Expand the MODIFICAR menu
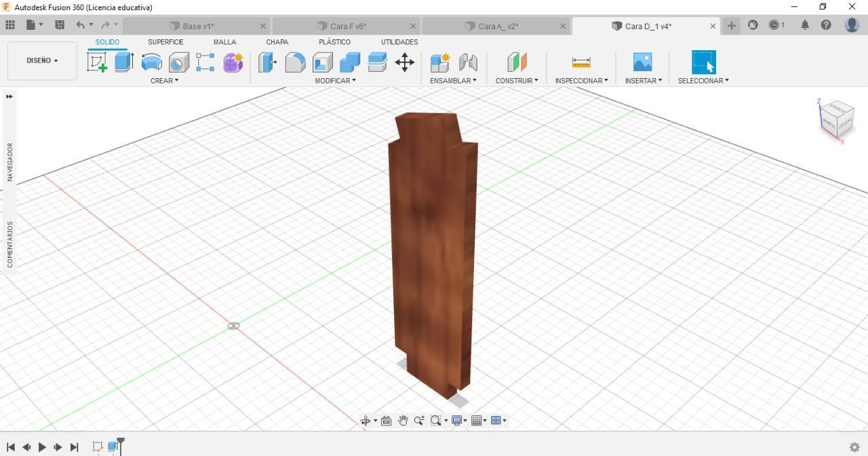Viewport: 868px width, 456px height. click(335, 81)
